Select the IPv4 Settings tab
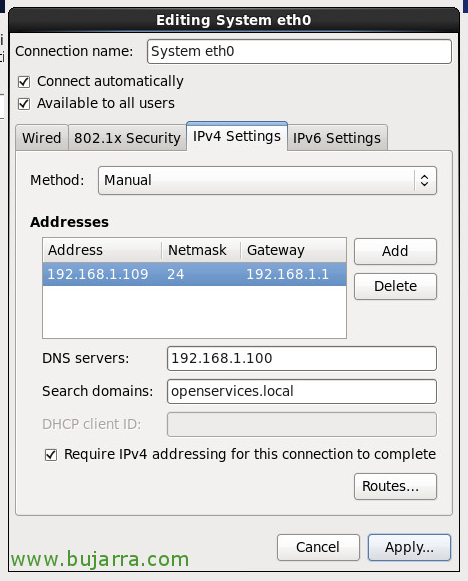This screenshot has width=468, height=581. click(237, 136)
